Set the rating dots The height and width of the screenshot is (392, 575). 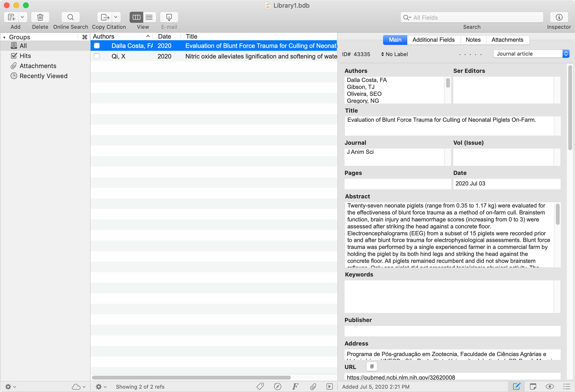point(470,54)
